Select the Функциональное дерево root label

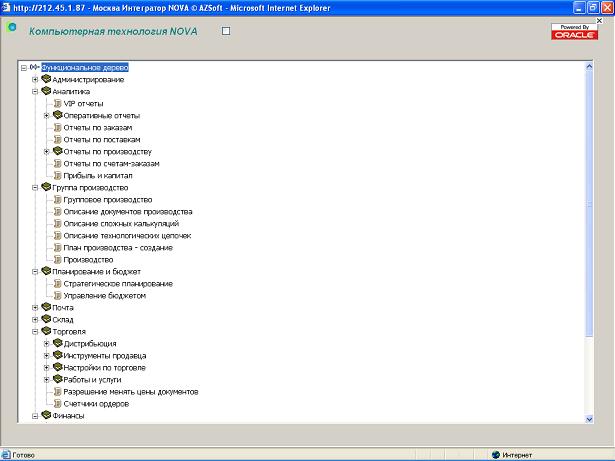(85, 67)
